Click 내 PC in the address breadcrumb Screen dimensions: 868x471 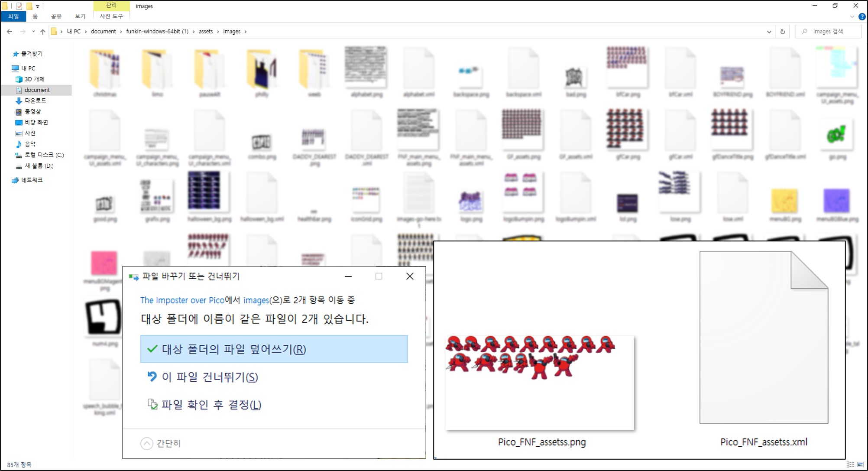[74, 32]
